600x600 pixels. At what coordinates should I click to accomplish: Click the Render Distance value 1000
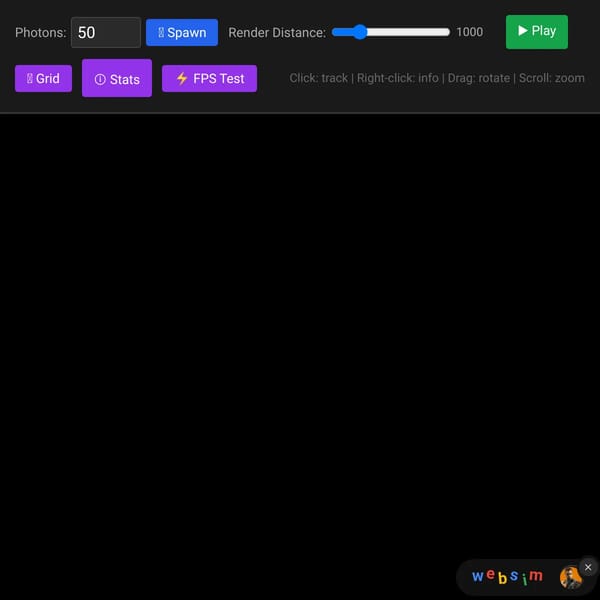point(470,32)
